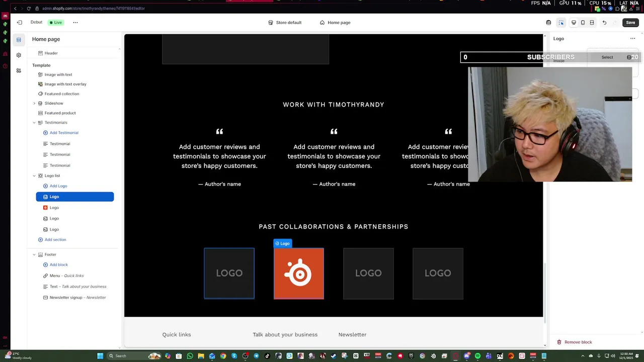Collapse the Footer section
Screen dimensions: 644x362
pos(34,255)
